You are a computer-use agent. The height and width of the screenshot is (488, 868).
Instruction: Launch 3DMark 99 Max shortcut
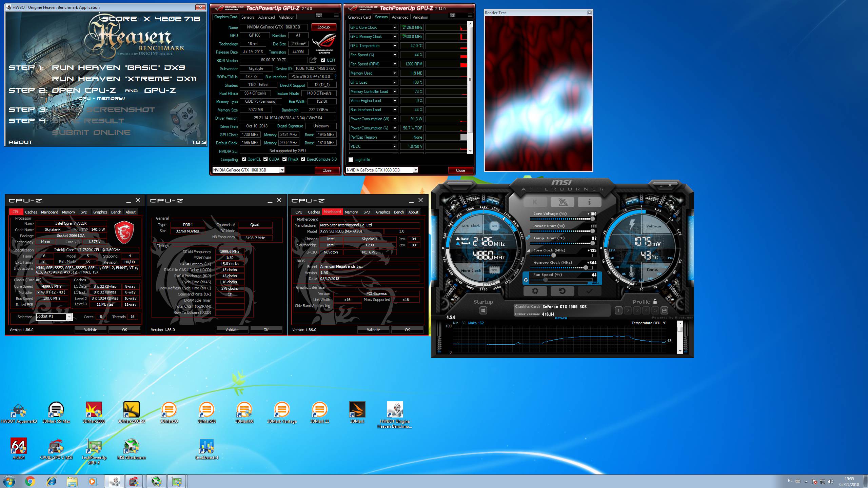pyautogui.click(x=56, y=412)
